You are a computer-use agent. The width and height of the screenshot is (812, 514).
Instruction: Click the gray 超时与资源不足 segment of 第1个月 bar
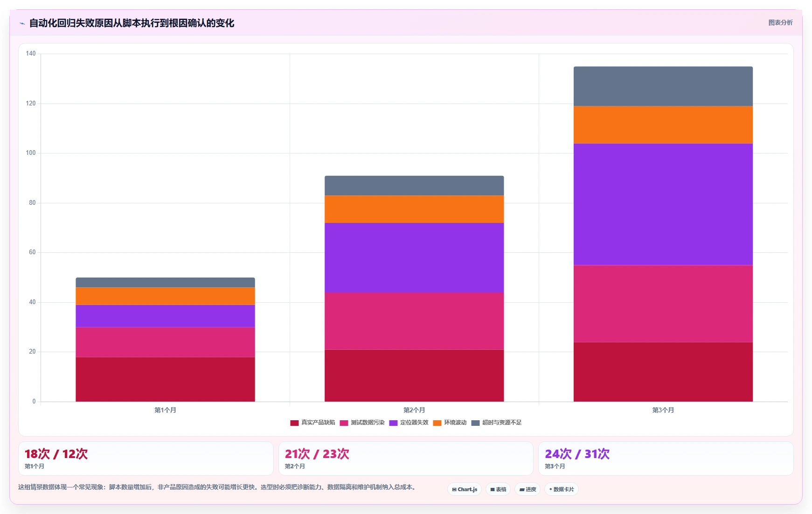[165, 283]
